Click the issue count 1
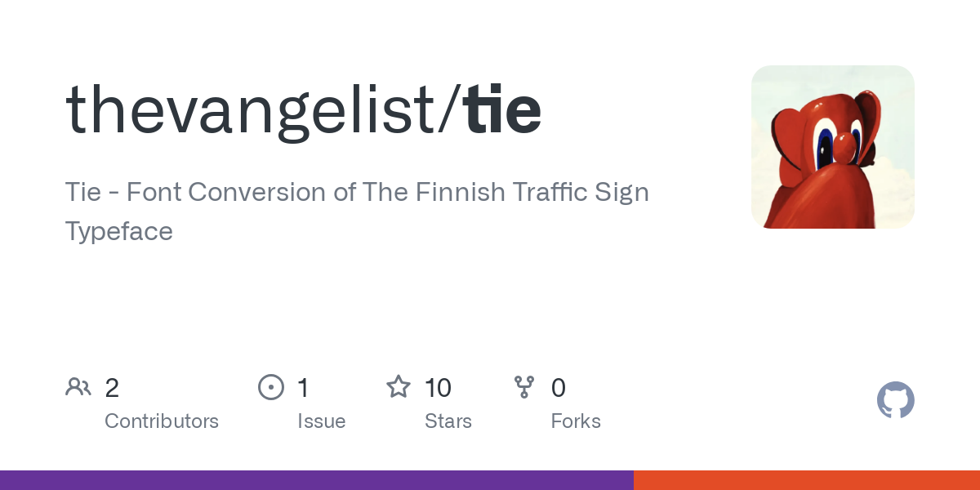 303,387
